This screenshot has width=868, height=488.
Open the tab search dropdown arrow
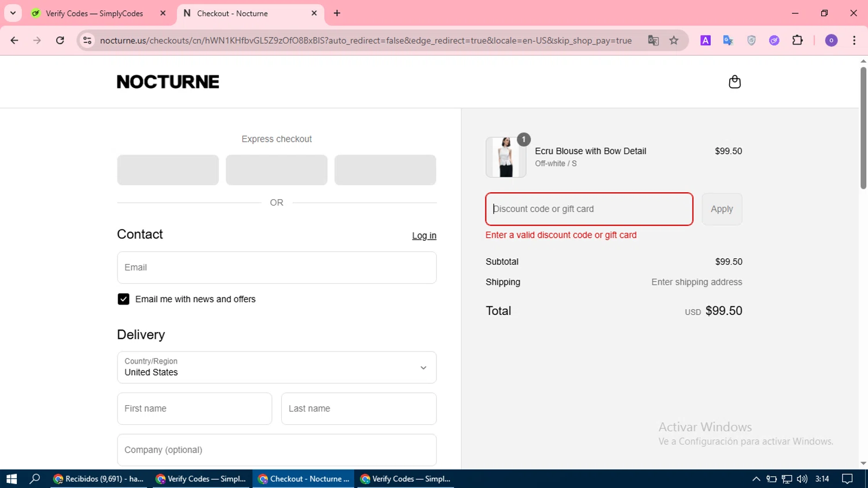13,13
